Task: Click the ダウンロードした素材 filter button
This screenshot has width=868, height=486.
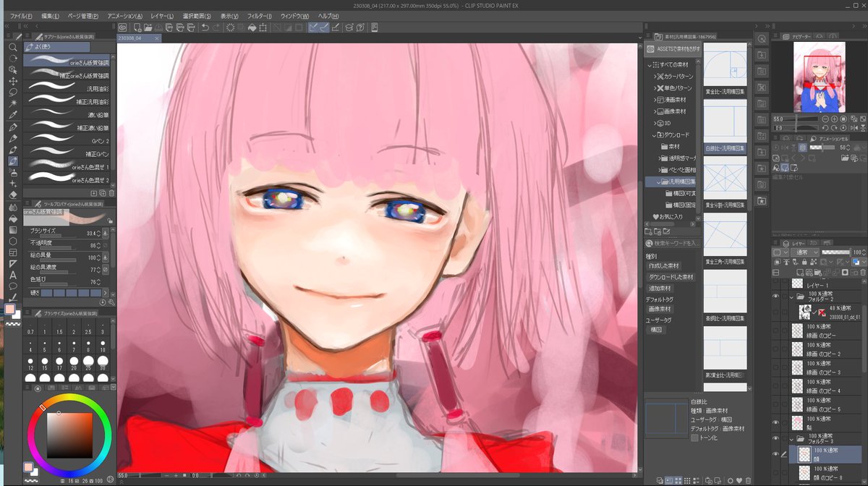Action: point(671,277)
